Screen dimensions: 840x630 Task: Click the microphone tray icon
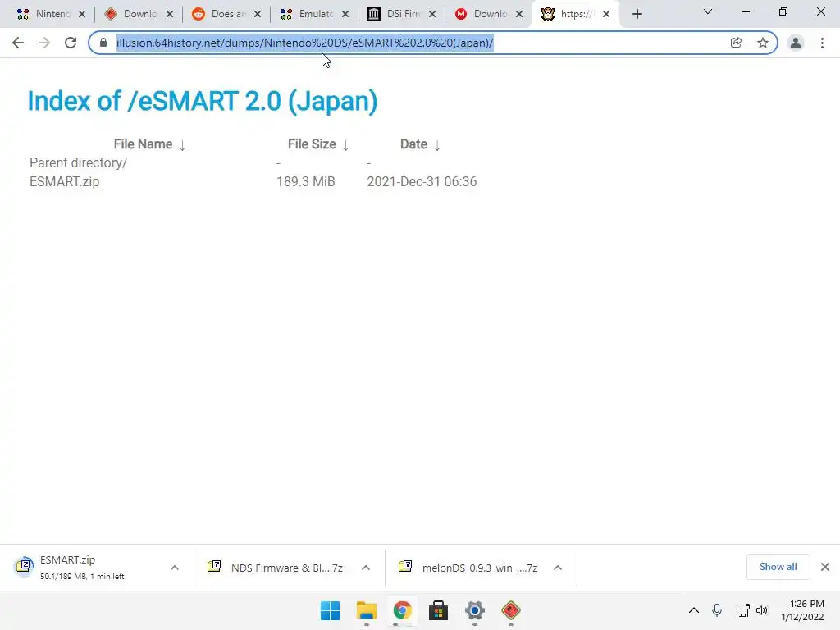click(717, 610)
